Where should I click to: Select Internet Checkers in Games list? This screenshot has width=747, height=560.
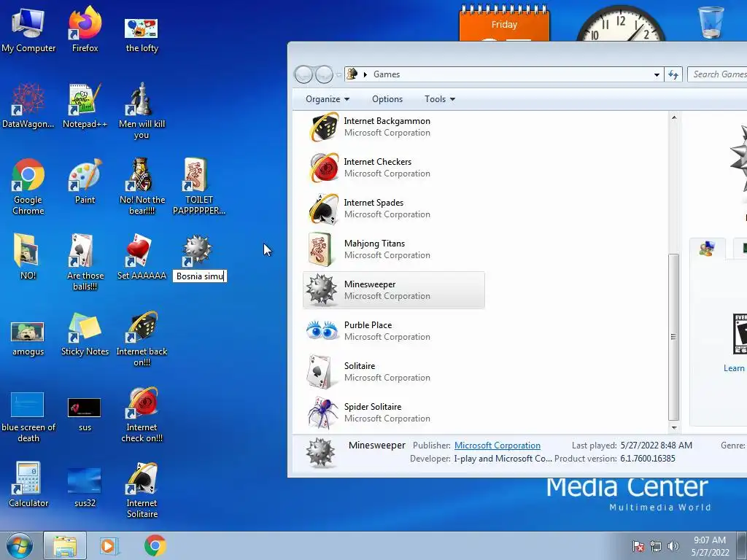click(x=393, y=168)
